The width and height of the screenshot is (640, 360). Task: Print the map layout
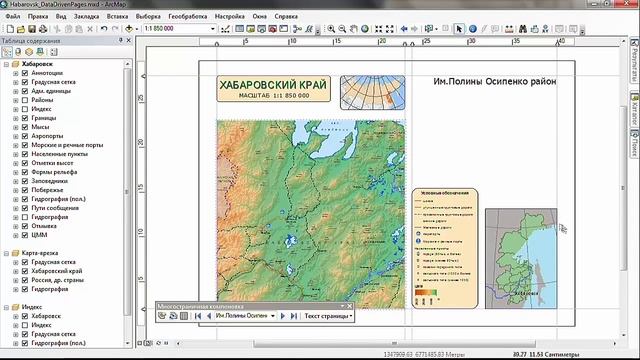43,29
